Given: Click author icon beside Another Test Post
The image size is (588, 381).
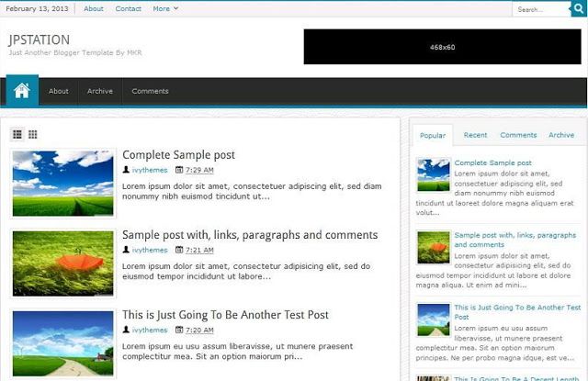Looking at the screenshot, I should tap(126, 330).
